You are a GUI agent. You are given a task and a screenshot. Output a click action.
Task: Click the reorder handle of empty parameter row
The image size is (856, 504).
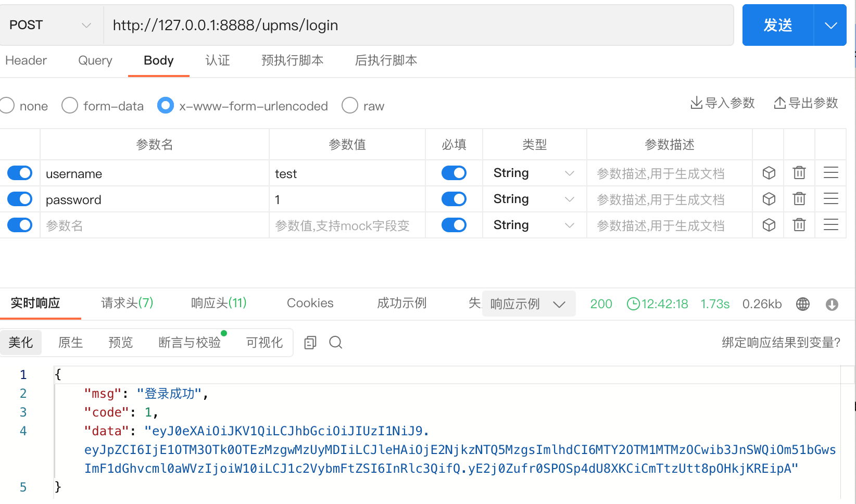831,225
